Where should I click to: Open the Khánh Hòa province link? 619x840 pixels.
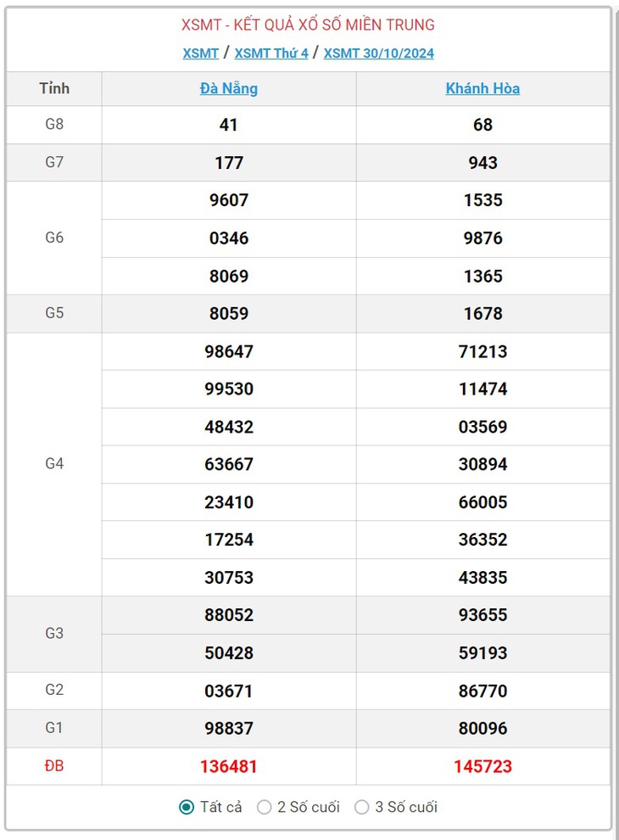pyautogui.click(x=482, y=88)
